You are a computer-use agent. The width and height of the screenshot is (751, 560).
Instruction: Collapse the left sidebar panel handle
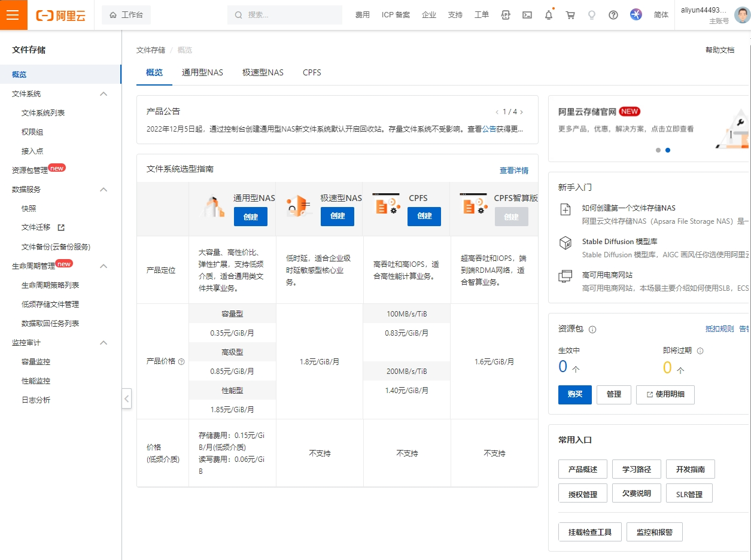(126, 398)
